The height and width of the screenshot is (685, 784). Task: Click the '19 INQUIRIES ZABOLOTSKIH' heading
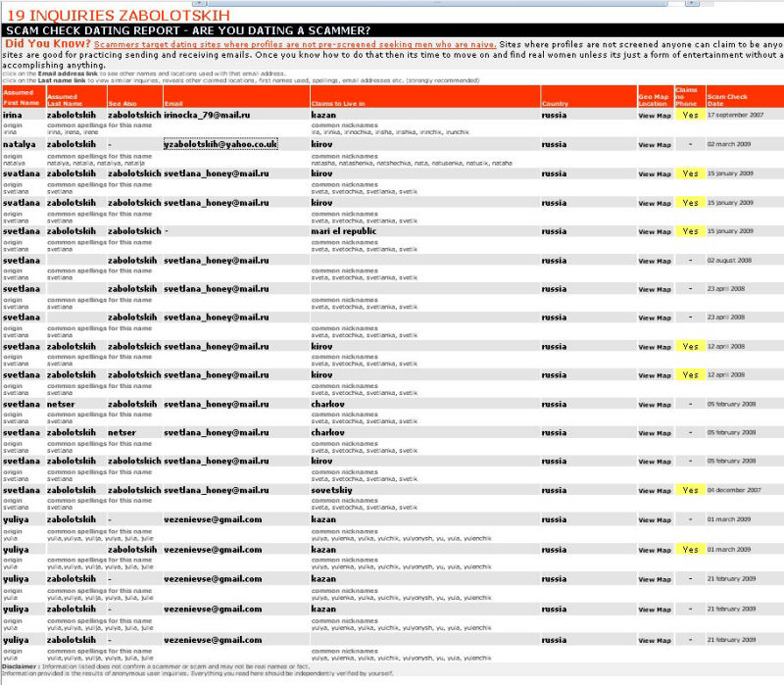point(118,16)
